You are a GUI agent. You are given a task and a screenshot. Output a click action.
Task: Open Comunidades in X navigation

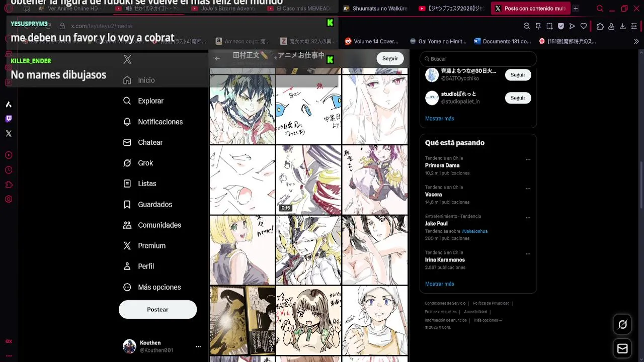152,225
